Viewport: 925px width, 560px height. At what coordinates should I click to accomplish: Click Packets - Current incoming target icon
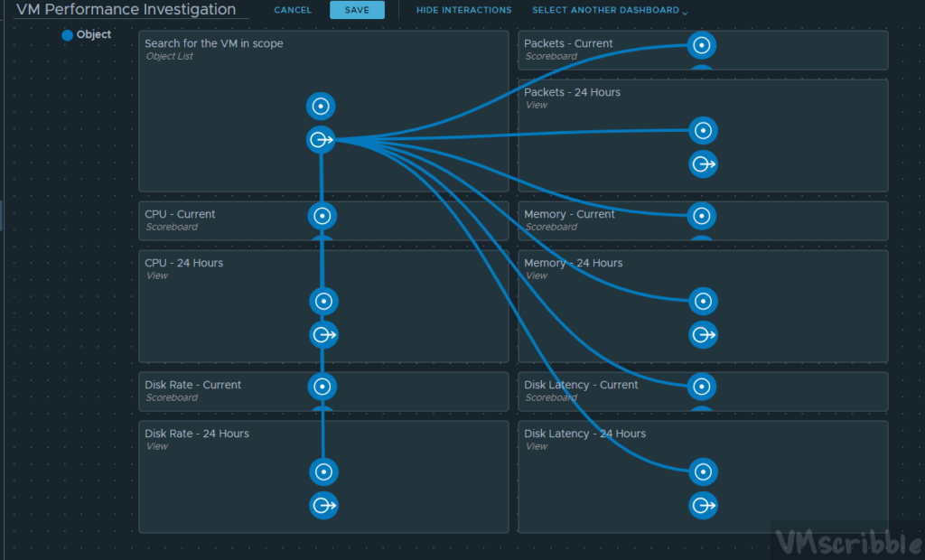pyautogui.click(x=702, y=45)
